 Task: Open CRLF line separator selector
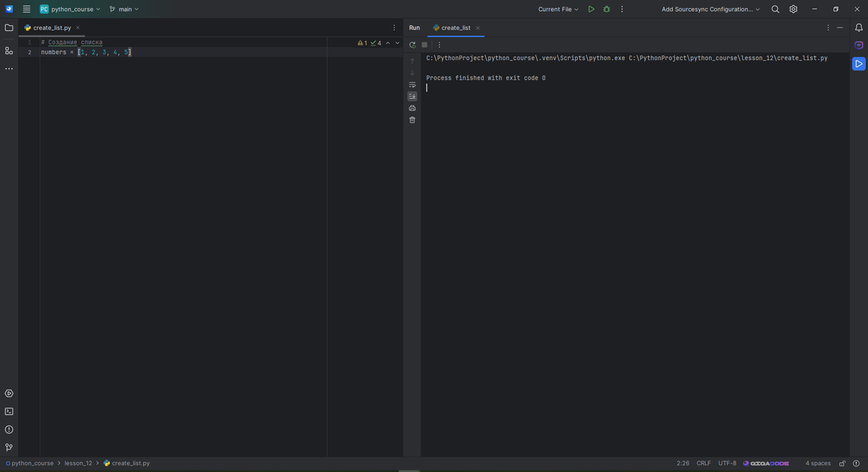(704, 463)
